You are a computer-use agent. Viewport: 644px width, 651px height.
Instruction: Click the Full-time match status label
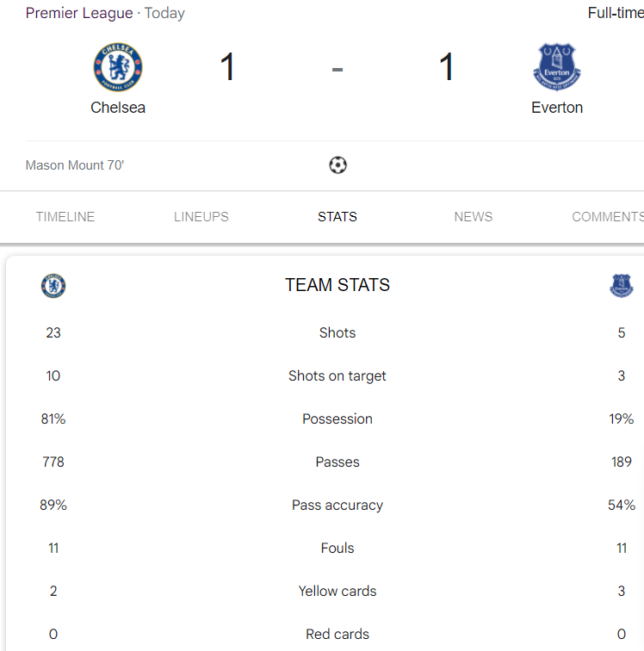click(x=615, y=13)
